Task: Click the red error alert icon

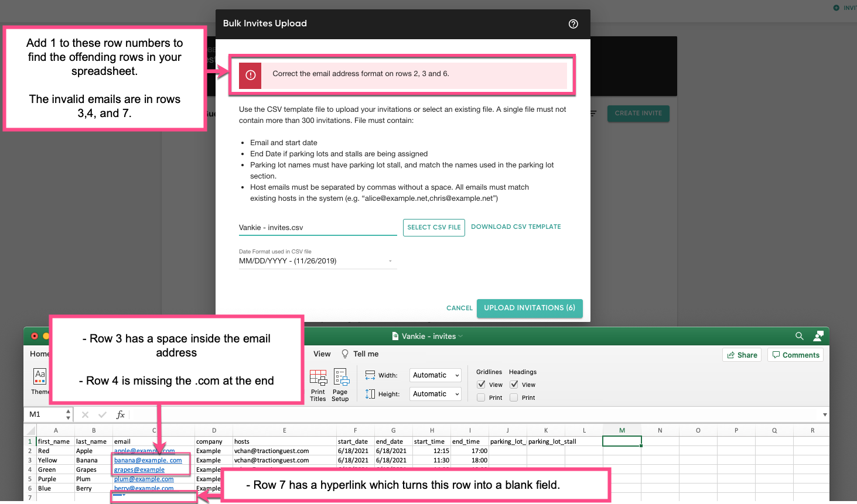Action: pyautogui.click(x=250, y=75)
